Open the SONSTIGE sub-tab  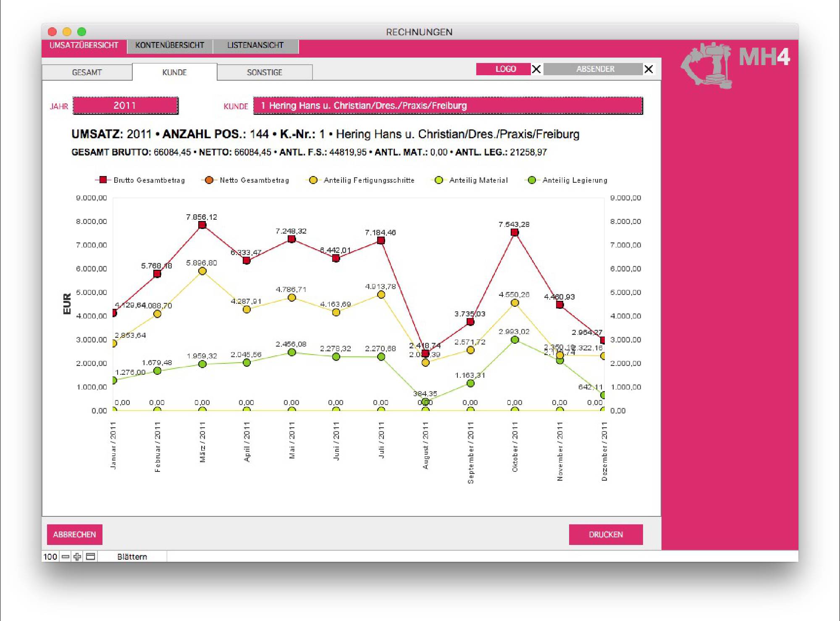265,72
